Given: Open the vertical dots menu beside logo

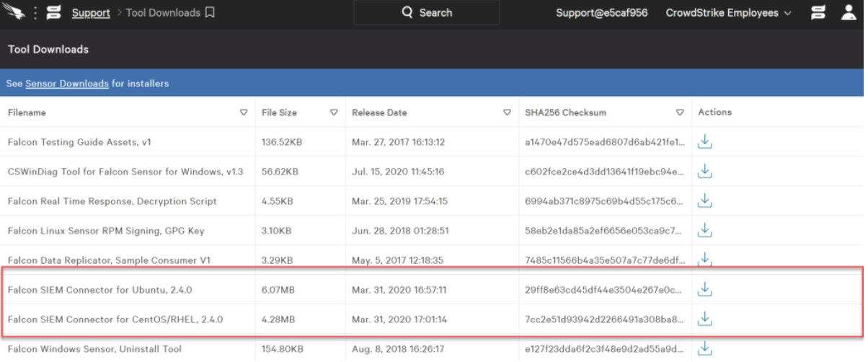Looking at the screenshot, I should click(x=35, y=12).
